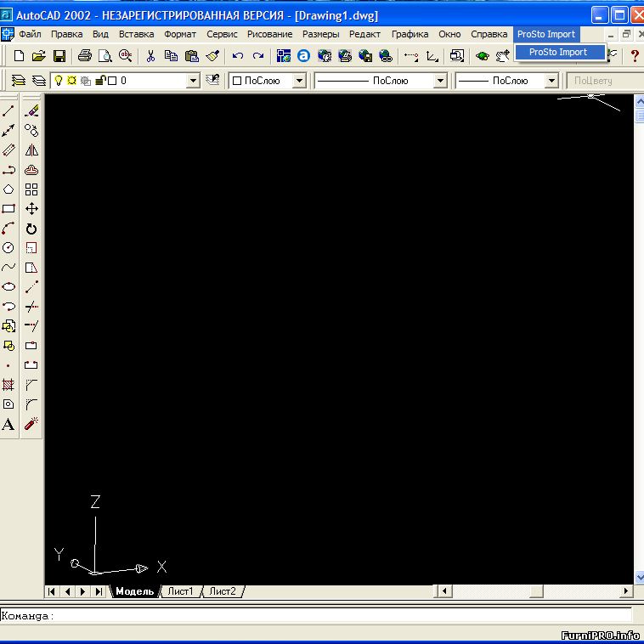
Task: Open the Формат menu
Action: 180,34
